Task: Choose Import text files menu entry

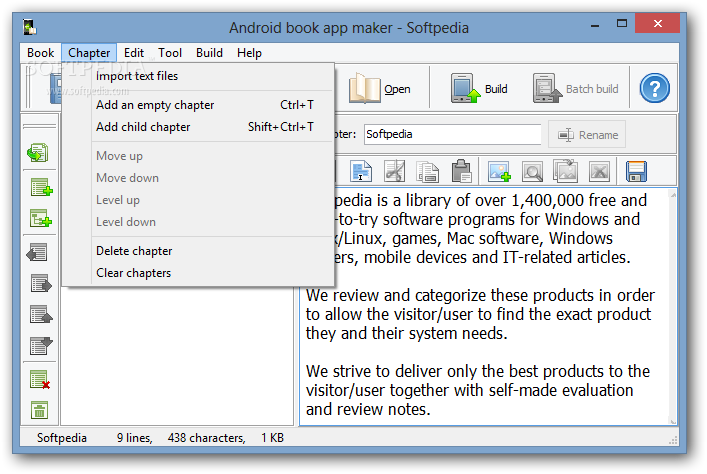Action: click(198, 76)
